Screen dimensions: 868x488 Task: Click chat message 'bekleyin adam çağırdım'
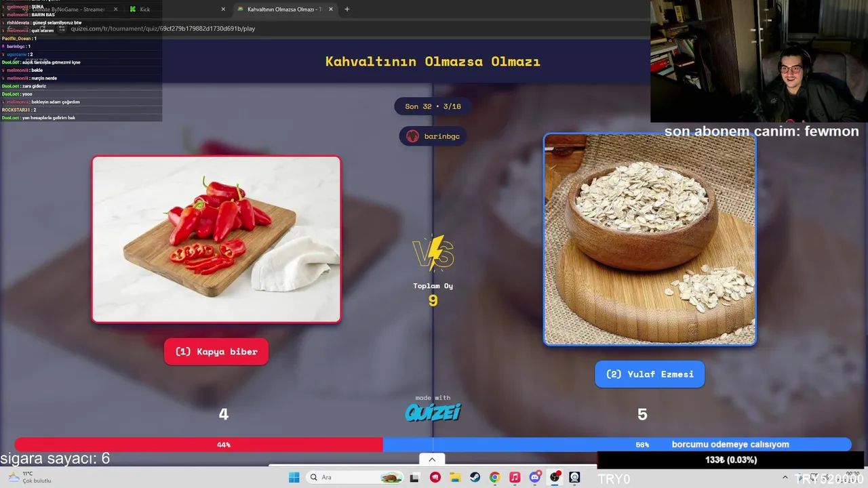(56, 102)
